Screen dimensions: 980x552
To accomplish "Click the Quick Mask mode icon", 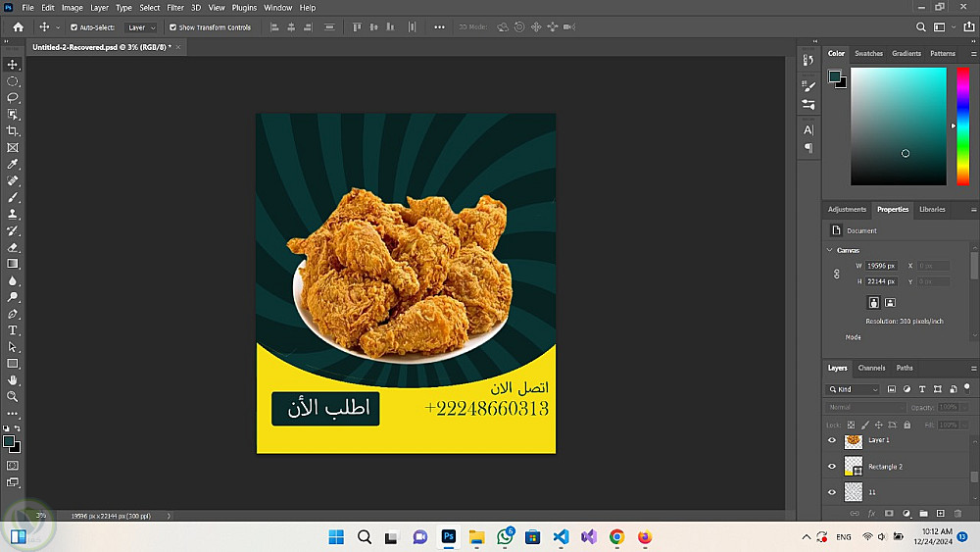I will pyautogui.click(x=13, y=466).
